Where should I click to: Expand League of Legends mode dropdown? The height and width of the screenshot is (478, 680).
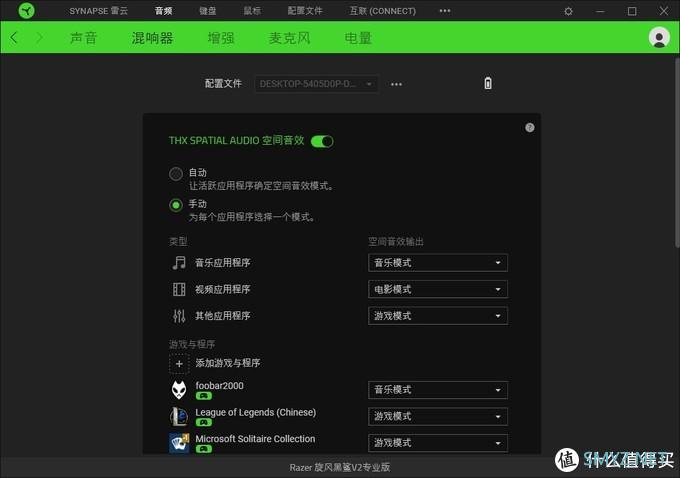pyautogui.click(x=438, y=416)
